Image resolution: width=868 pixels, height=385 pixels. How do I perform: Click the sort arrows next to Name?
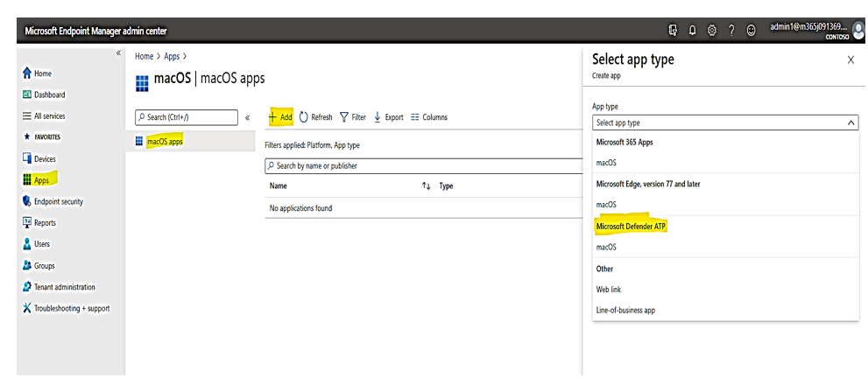coord(427,186)
